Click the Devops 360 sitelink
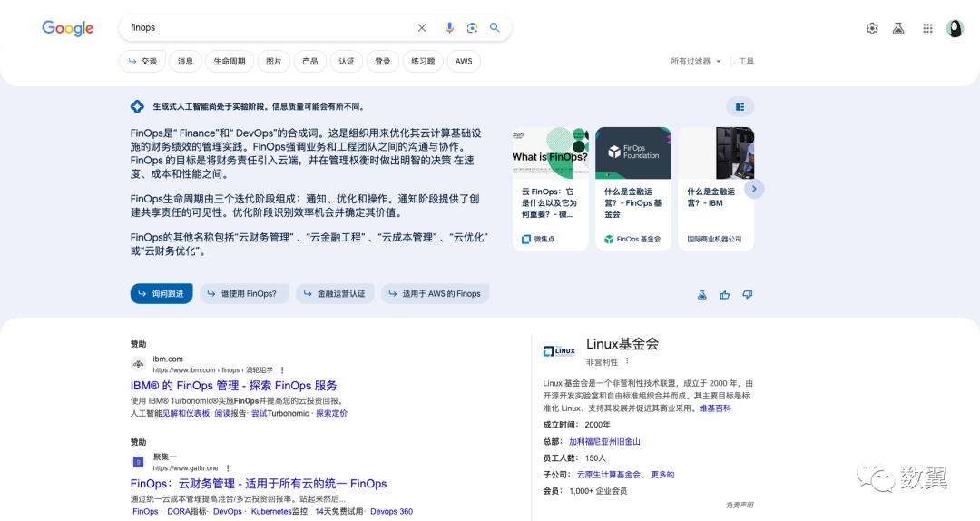The width and height of the screenshot is (980, 521). [x=391, y=512]
